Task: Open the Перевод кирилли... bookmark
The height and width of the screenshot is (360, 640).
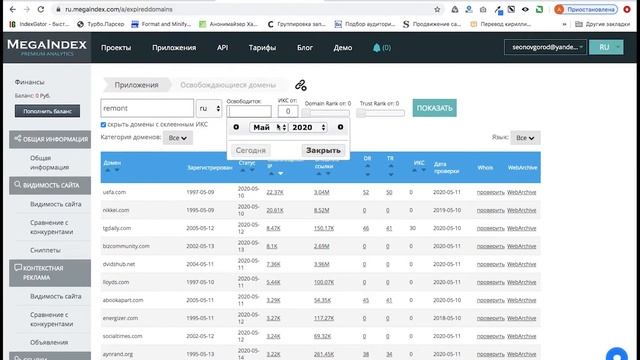Action: (x=501, y=24)
